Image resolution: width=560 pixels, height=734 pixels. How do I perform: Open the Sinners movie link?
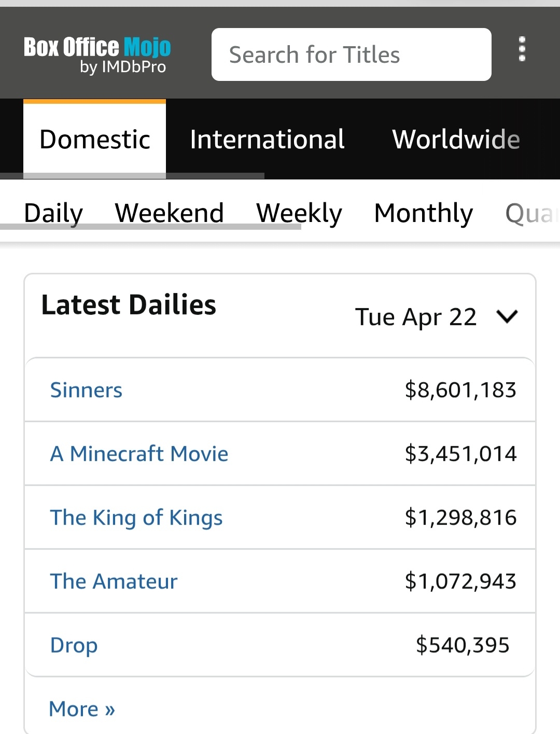click(x=86, y=390)
